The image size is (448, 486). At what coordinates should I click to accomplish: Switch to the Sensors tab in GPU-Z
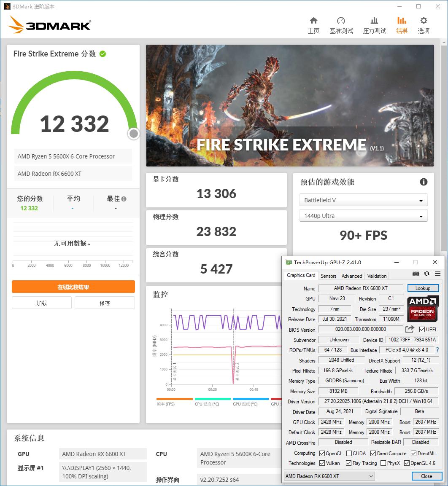coord(328,276)
